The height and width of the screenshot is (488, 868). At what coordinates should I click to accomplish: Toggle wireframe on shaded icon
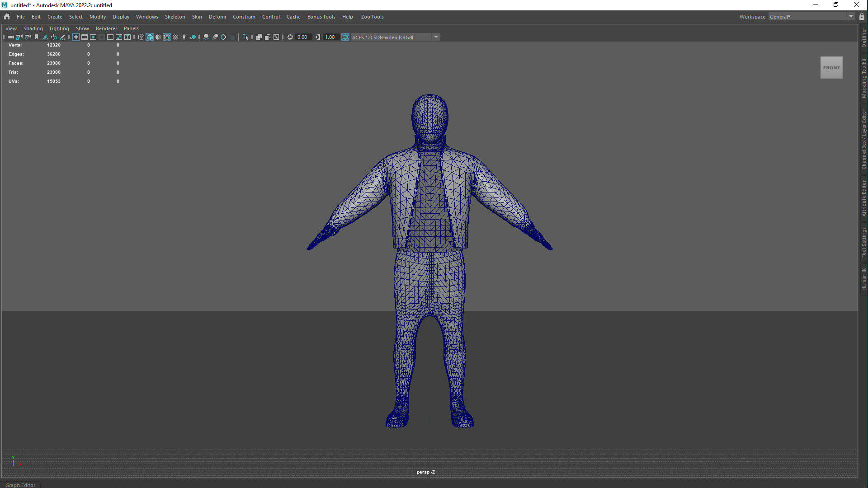(167, 37)
